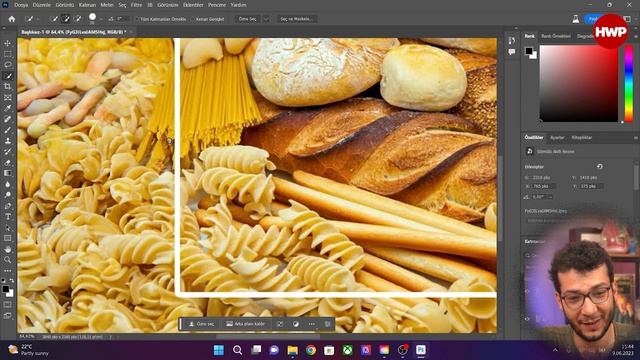Click inside the color picker field

pos(578,83)
